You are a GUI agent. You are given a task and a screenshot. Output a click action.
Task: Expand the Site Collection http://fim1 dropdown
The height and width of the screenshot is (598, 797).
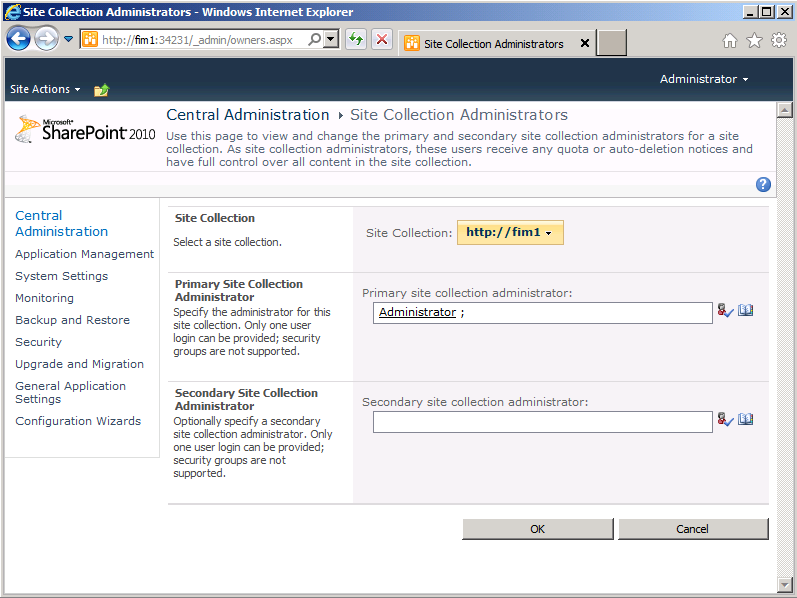[510, 232]
